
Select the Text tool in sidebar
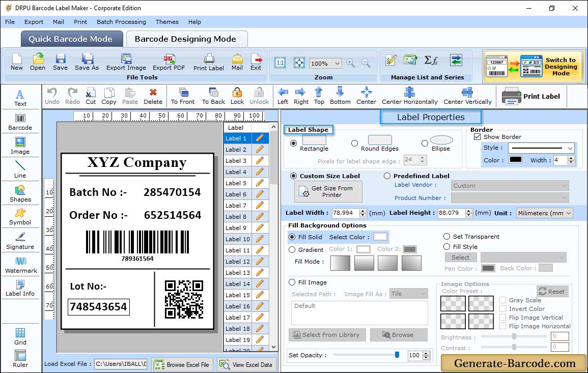click(x=20, y=98)
